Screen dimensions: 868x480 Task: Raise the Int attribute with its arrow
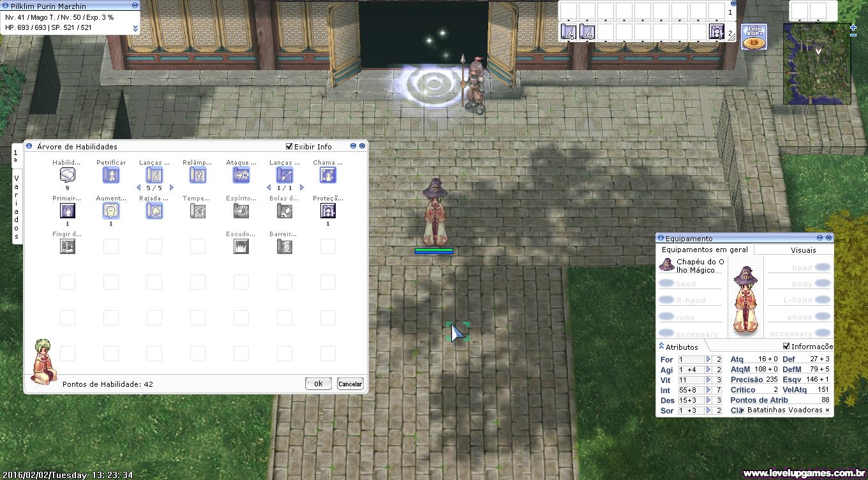pos(708,390)
